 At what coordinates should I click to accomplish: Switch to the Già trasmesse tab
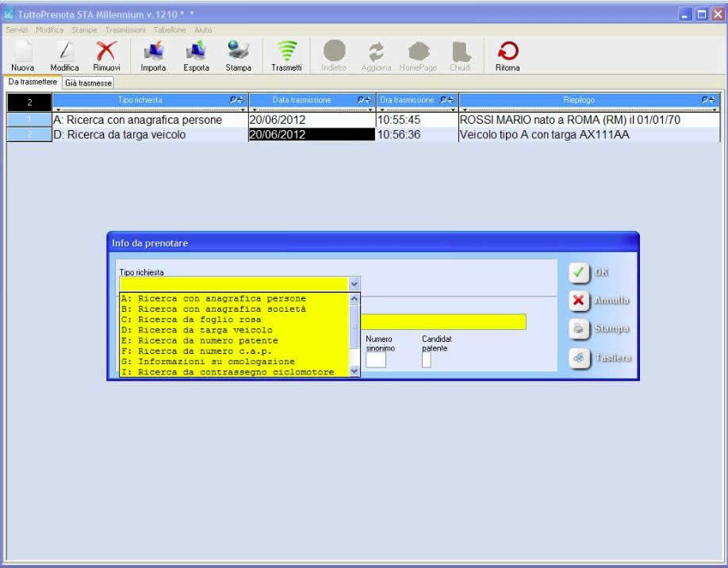[x=88, y=83]
